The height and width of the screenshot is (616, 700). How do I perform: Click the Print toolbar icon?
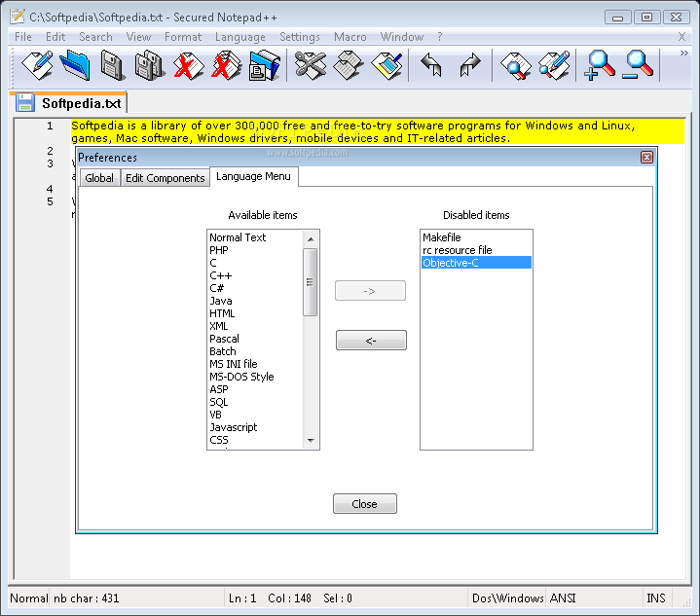[x=265, y=65]
